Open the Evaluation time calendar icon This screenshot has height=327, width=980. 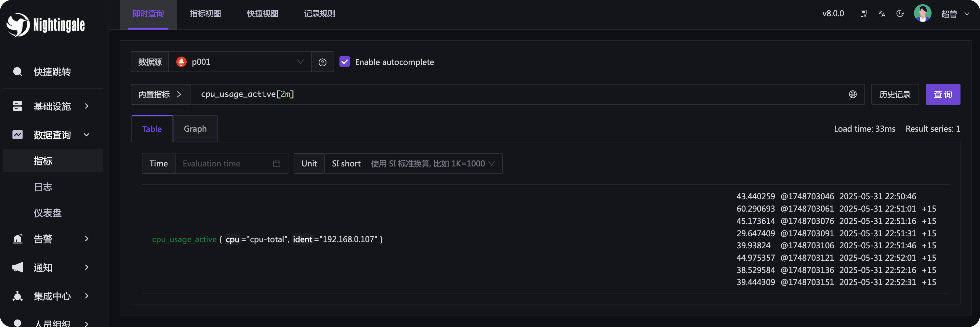tap(277, 163)
